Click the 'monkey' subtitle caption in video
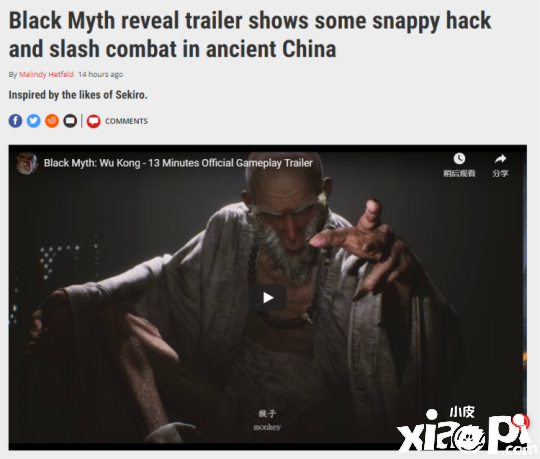 point(267,427)
